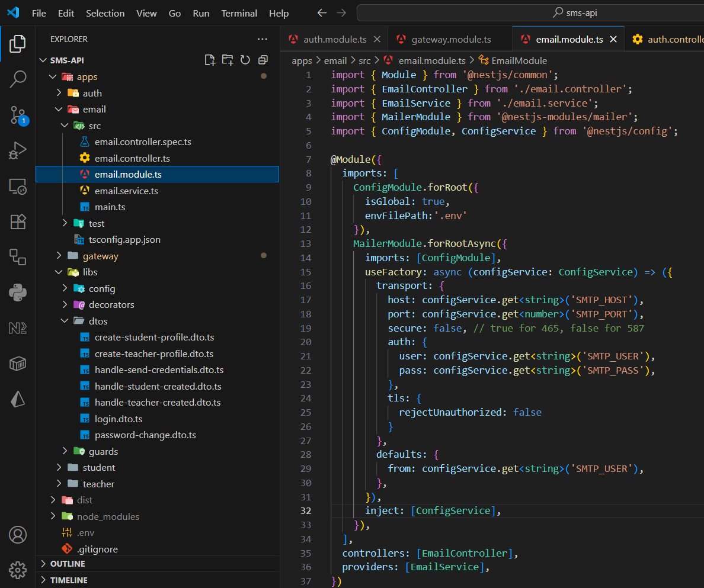Collapse the SMS-API root folder
Viewport: 704px width, 588px height.
coord(43,60)
